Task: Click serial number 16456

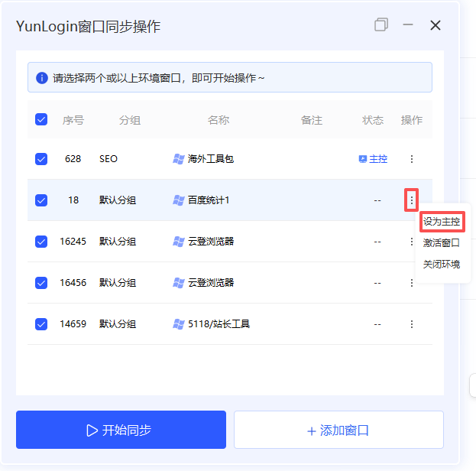Action: click(x=73, y=283)
